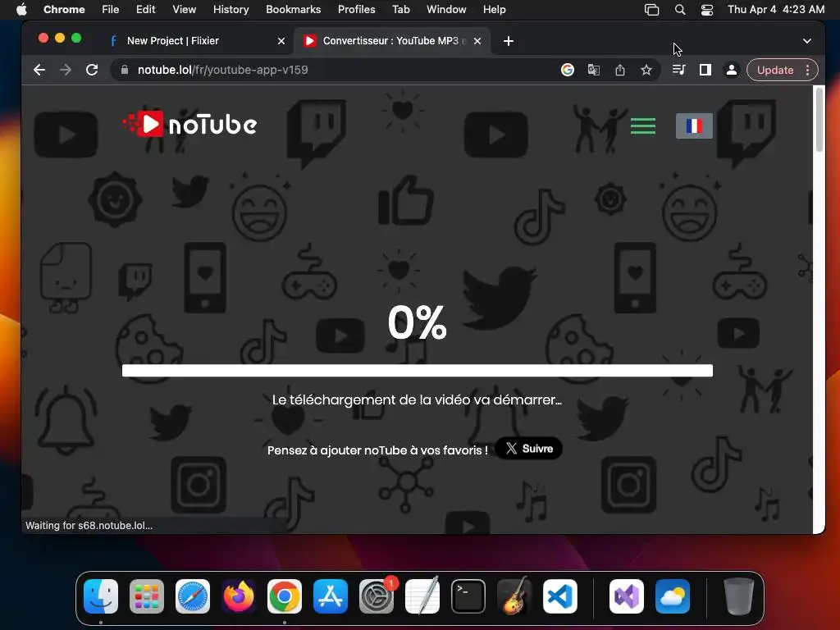Open the File menu
Viewport: 840px width, 630px height.
click(x=111, y=9)
